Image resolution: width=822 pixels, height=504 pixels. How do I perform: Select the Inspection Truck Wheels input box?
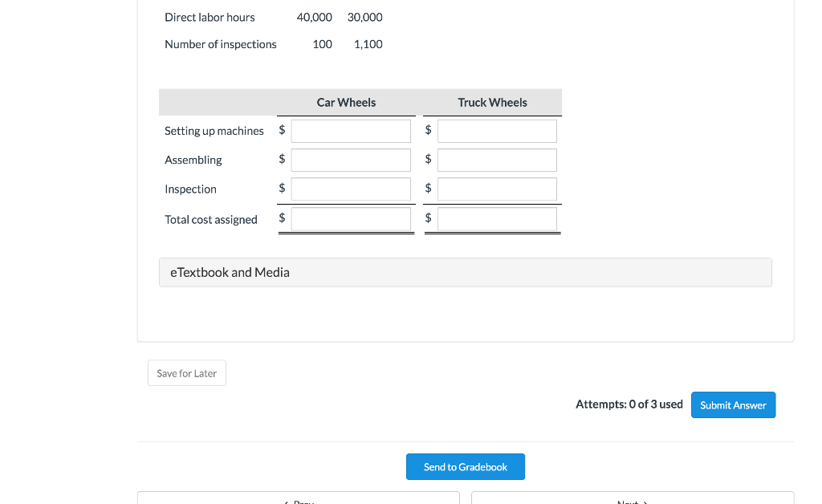(x=497, y=189)
